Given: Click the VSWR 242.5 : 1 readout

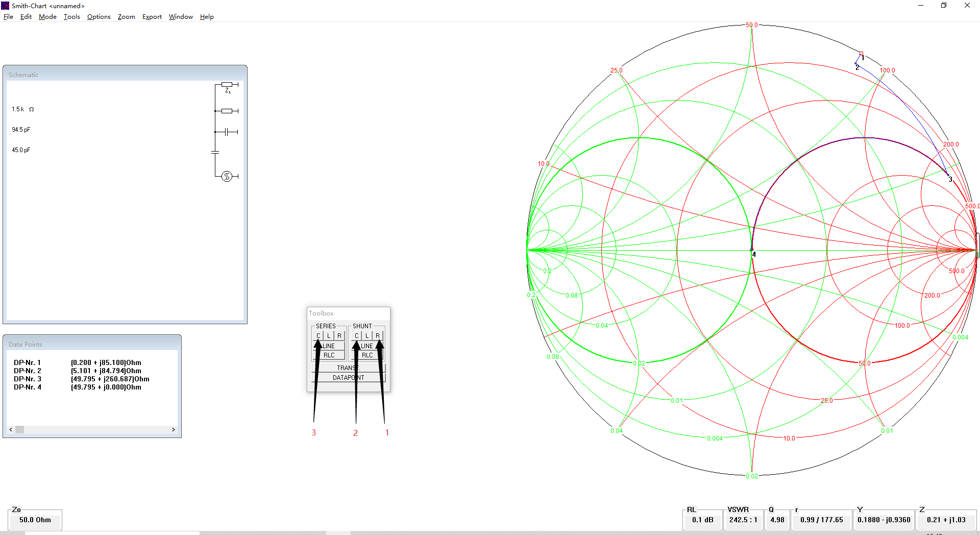Looking at the screenshot, I should [743, 520].
